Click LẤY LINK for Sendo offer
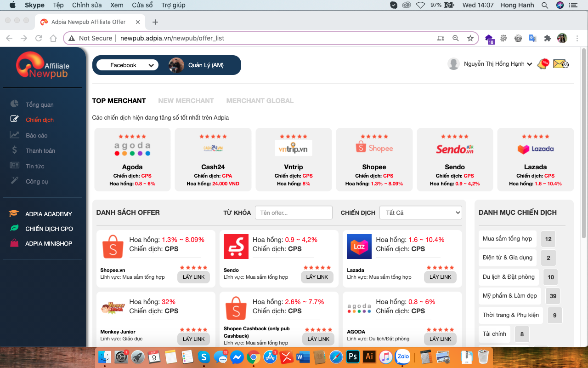The image size is (588, 368). pos(317,277)
